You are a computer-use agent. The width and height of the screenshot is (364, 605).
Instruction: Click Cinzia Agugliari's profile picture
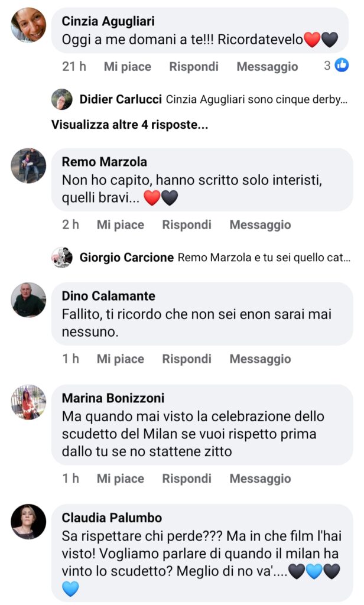27,25
